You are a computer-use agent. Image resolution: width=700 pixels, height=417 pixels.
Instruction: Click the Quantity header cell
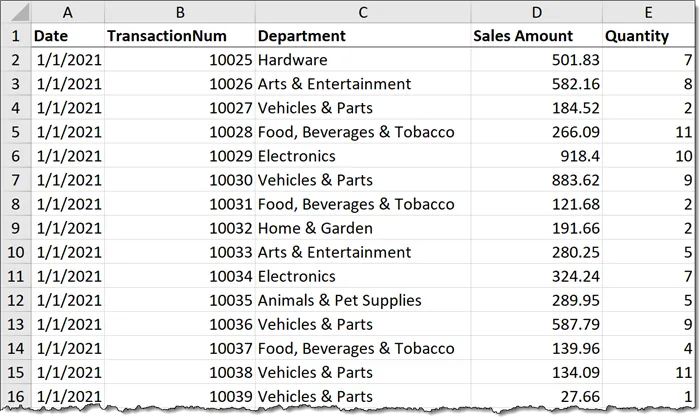[648, 36]
